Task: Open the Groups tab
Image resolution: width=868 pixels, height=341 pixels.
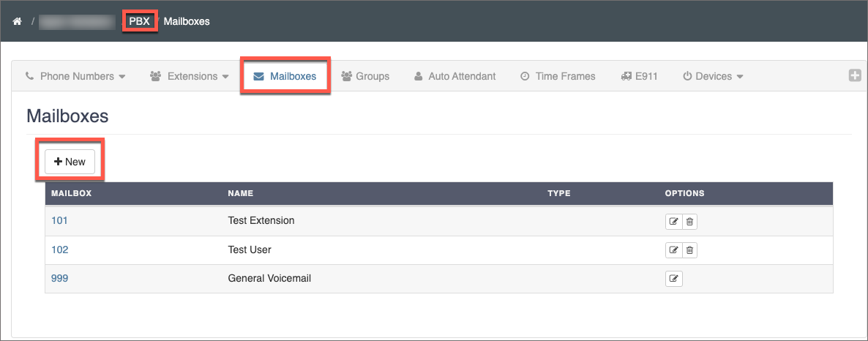Action: [365, 76]
